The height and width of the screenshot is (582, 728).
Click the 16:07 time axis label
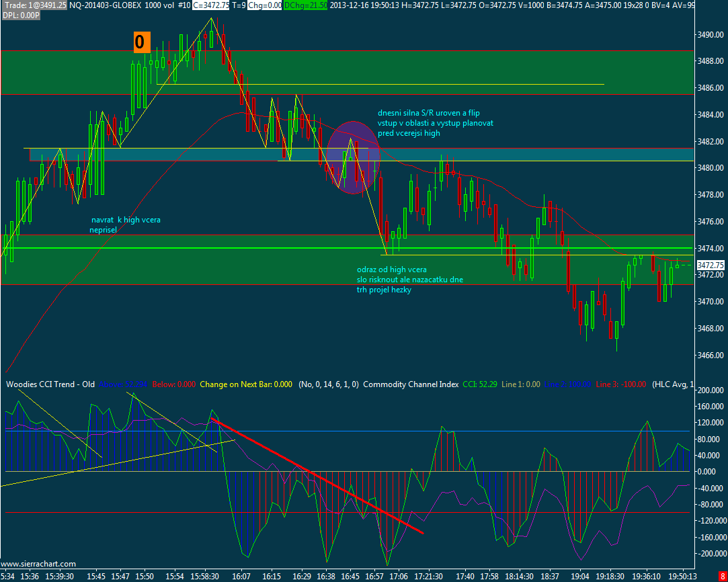[243, 576]
